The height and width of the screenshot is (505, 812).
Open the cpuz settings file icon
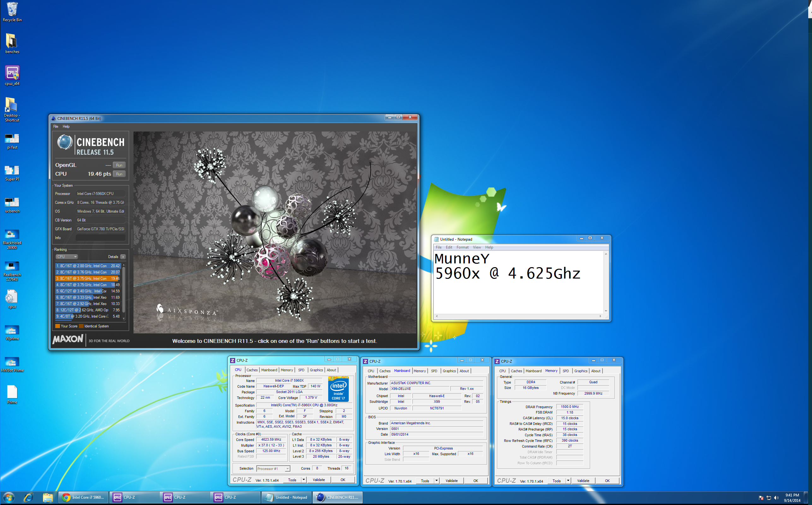click(12, 299)
